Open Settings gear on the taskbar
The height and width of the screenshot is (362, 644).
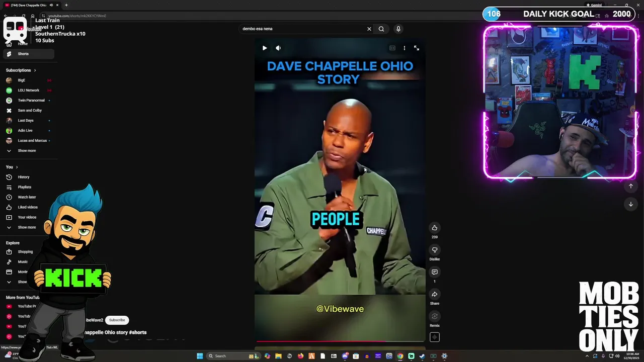click(x=444, y=356)
